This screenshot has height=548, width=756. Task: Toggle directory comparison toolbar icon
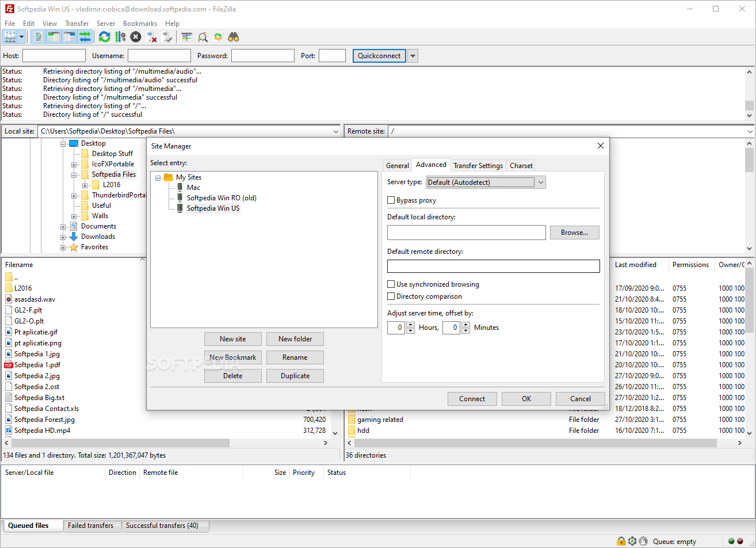pyautogui.click(x=203, y=37)
